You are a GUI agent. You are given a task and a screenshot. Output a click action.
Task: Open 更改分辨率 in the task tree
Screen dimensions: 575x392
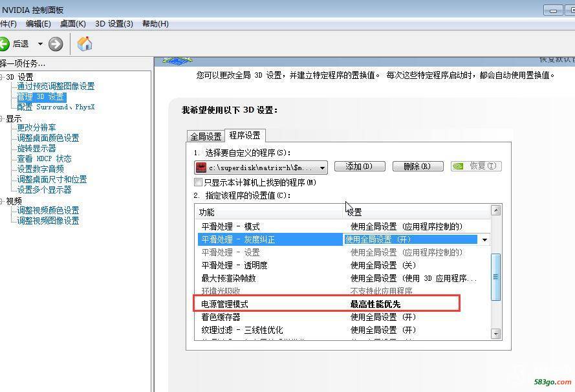click(x=36, y=127)
